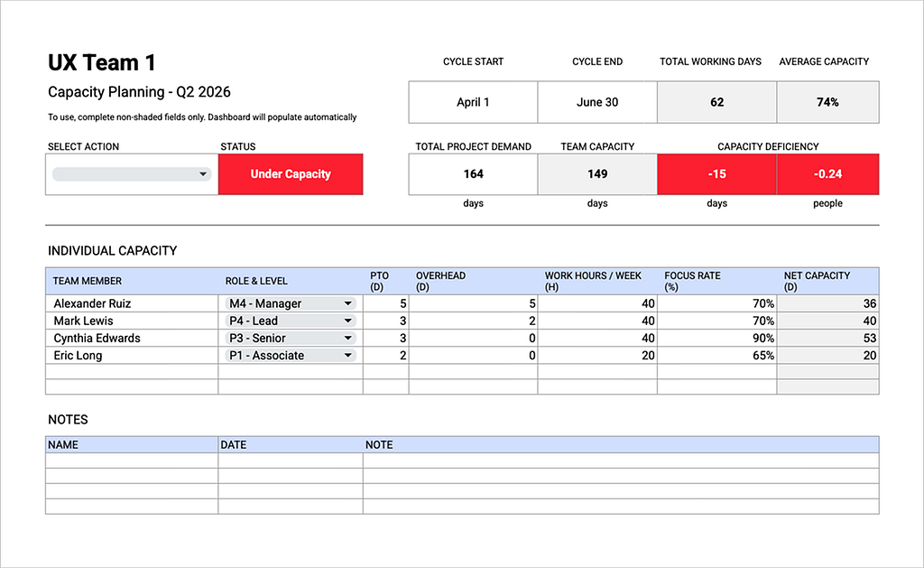Select Alexander Ruiz's PTO cell showing 5
This screenshot has width=924, height=568.
[x=385, y=303]
